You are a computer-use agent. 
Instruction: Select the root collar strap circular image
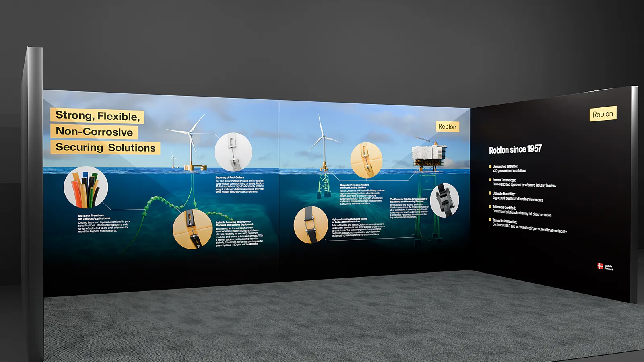[x=233, y=152]
